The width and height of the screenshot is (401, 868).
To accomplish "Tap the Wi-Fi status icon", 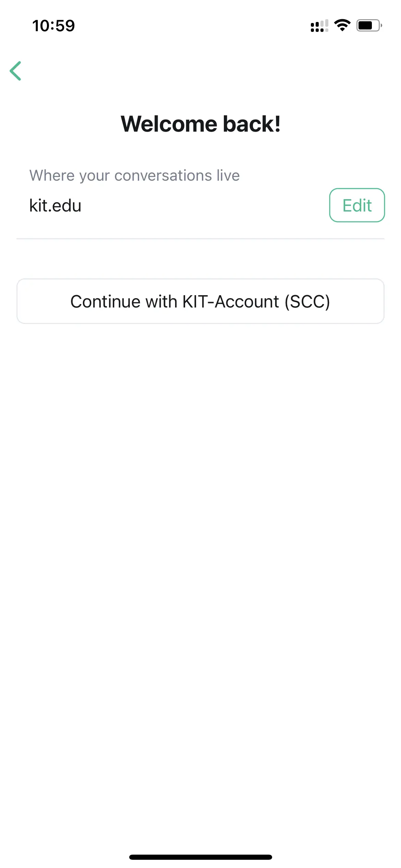I will tap(342, 26).
